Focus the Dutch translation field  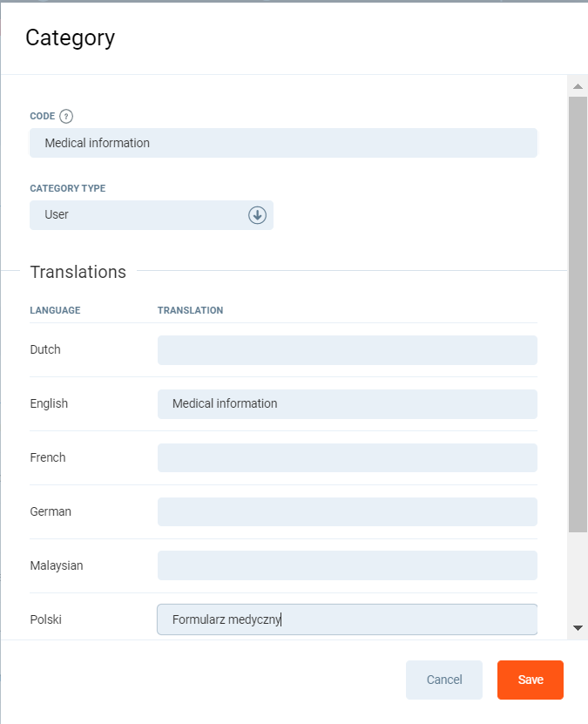pos(347,350)
